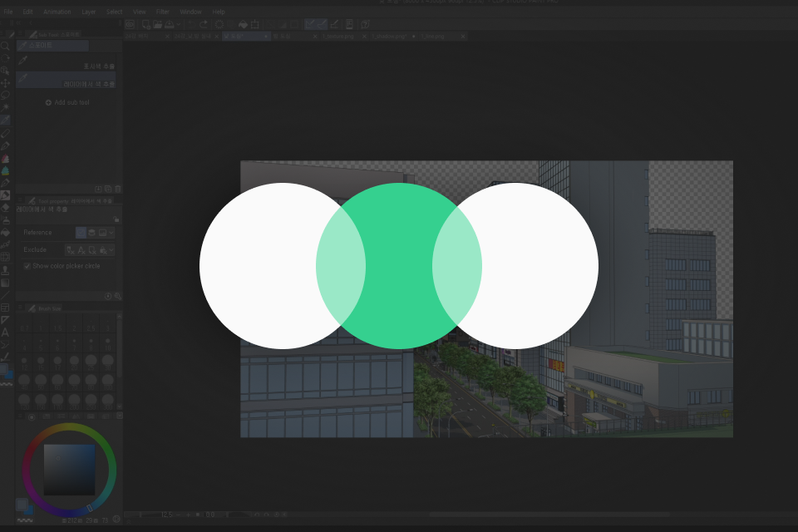Select the Gradient tool
Image resolution: width=798 pixels, height=532 pixels.
point(5,283)
